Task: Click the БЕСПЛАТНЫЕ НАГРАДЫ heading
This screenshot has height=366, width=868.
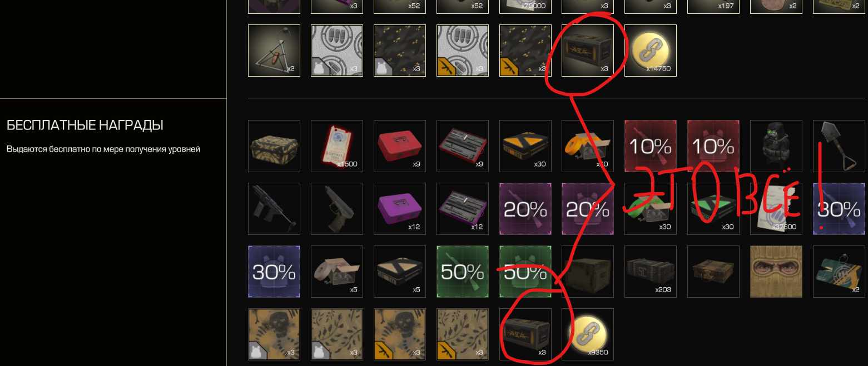Action: pos(85,126)
